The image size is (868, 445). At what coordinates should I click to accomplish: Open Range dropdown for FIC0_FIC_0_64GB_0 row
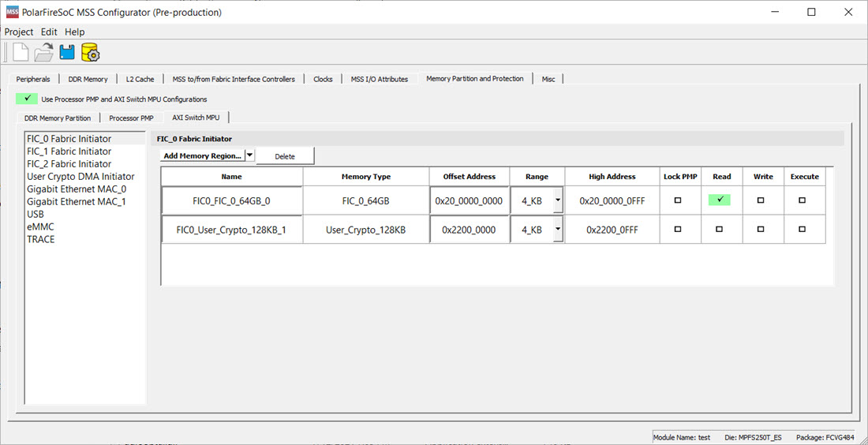click(558, 200)
